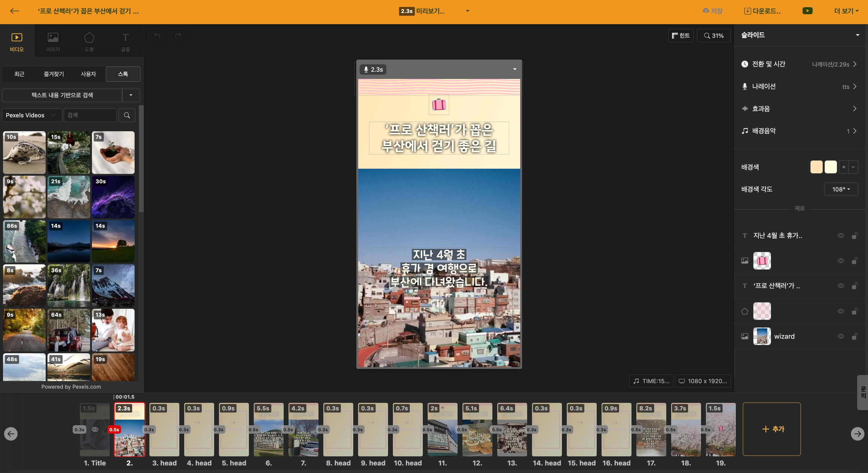This screenshot has height=473, width=868.
Task: Click the search magnifier next to 검색 field
Action: click(127, 115)
